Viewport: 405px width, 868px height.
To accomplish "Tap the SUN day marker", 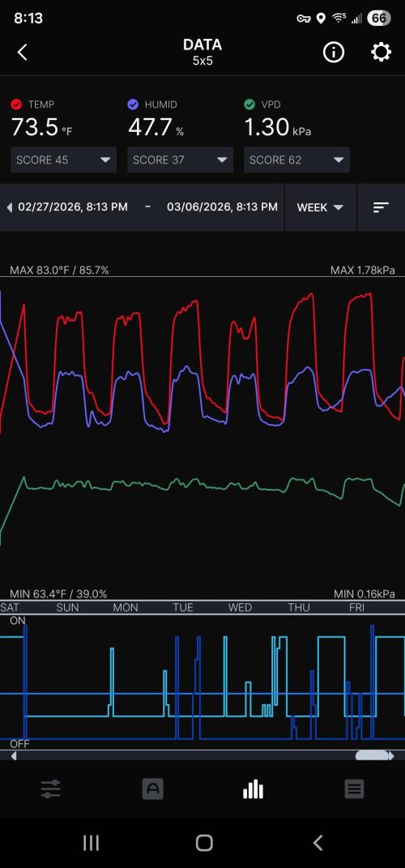I will (67, 607).
